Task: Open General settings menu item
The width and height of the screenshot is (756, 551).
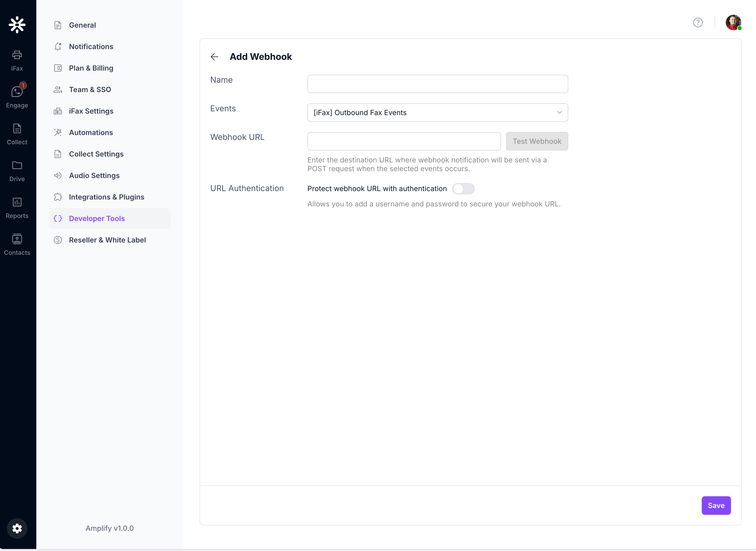Action: click(109, 25)
